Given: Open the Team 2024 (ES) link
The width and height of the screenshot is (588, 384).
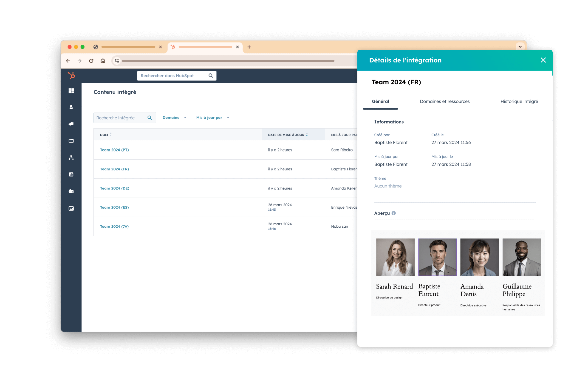Looking at the screenshot, I should coord(114,207).
